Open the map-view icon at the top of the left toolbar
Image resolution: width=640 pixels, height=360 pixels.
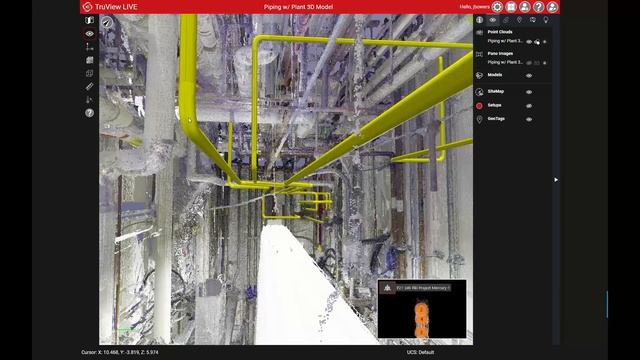point(89,20)
